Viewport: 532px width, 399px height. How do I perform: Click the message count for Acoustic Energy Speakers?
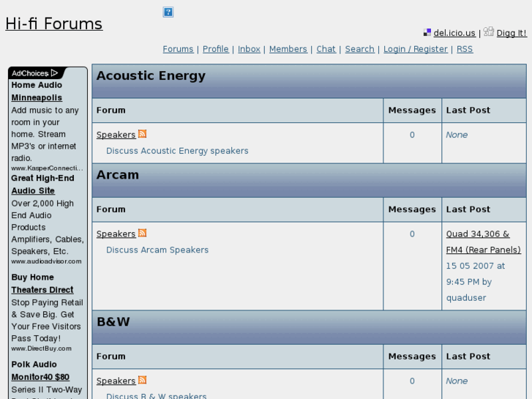point(412,135)
